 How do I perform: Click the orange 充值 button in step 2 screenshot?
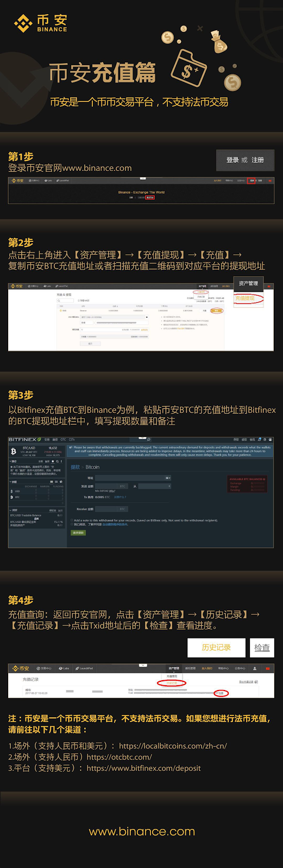coord(217,311)
